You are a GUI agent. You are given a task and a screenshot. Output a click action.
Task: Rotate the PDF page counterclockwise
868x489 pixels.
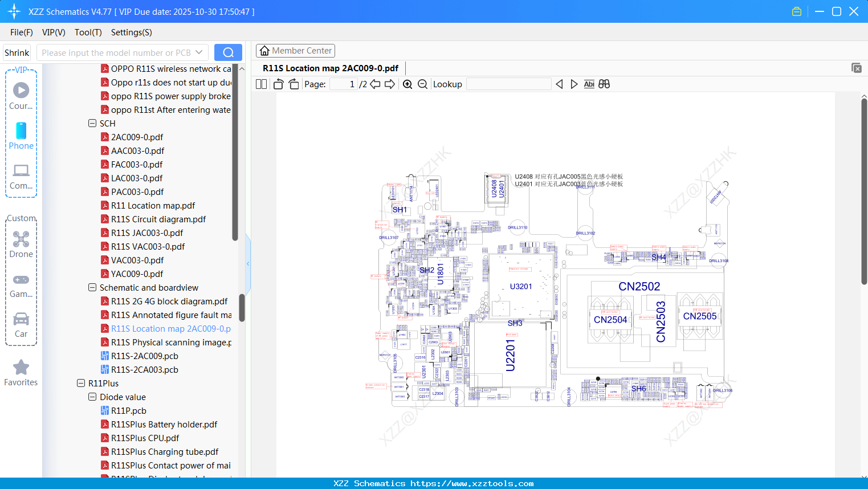278,84
